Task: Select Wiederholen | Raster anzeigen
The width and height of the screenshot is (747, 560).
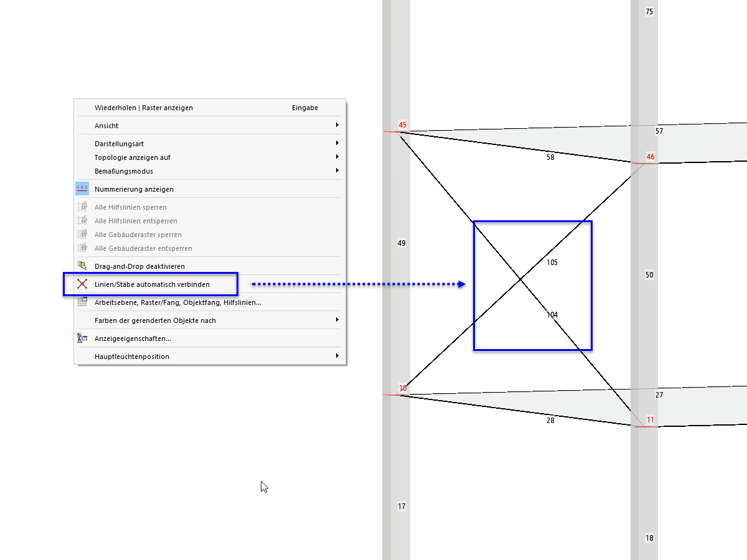Action: click(210, 108)
